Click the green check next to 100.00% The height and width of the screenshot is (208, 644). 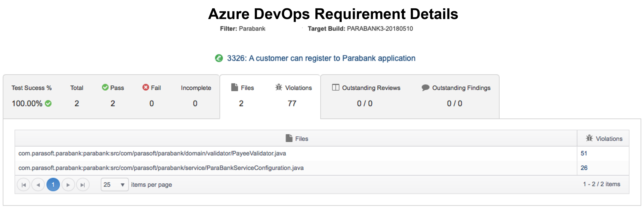[x=48, y=103]
